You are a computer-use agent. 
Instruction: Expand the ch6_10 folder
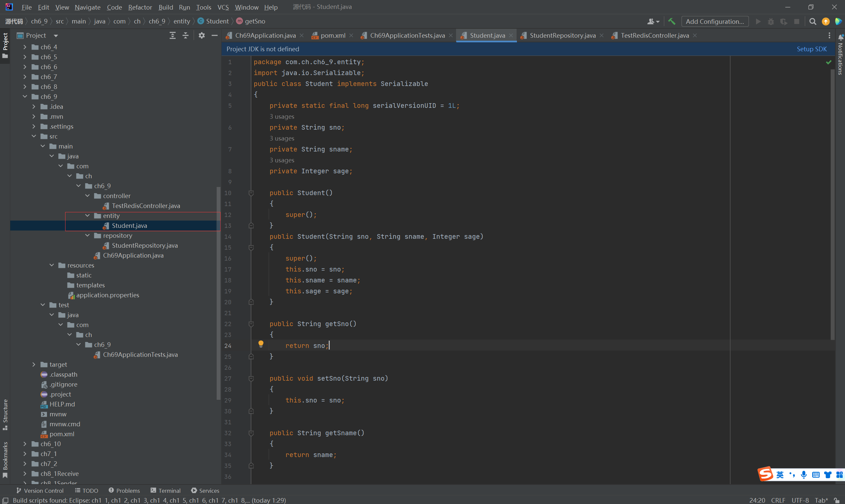pos(25,444)
